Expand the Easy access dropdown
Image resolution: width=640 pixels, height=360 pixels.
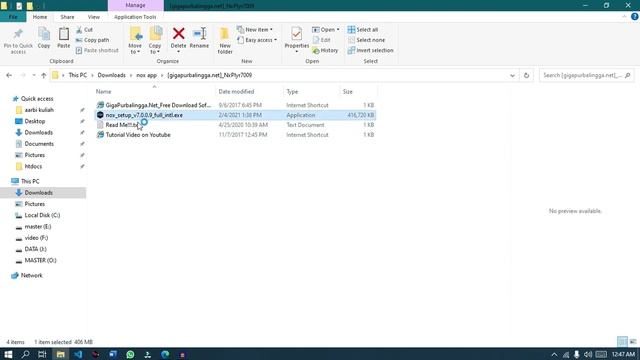(257, 40)
